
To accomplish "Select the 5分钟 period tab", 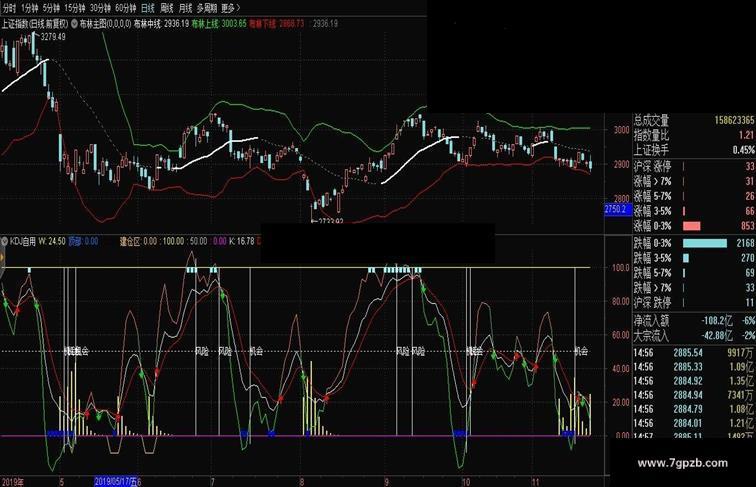I will [51, 8].
